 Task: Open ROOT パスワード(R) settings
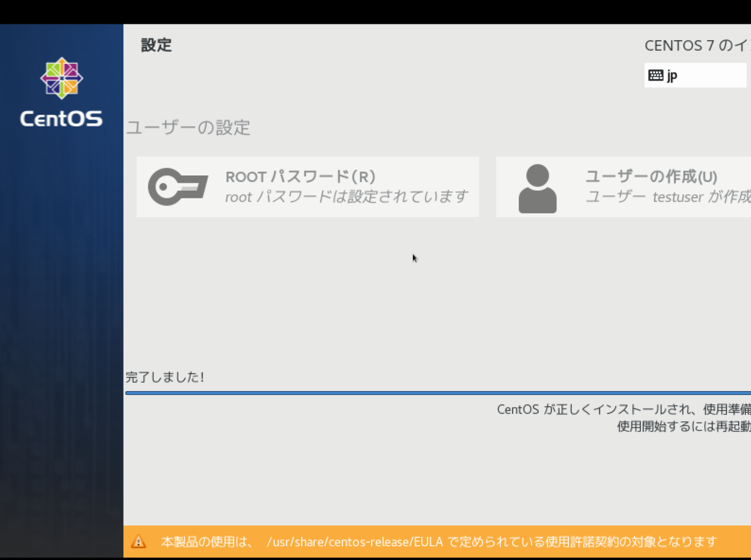[x=300, y=176]
